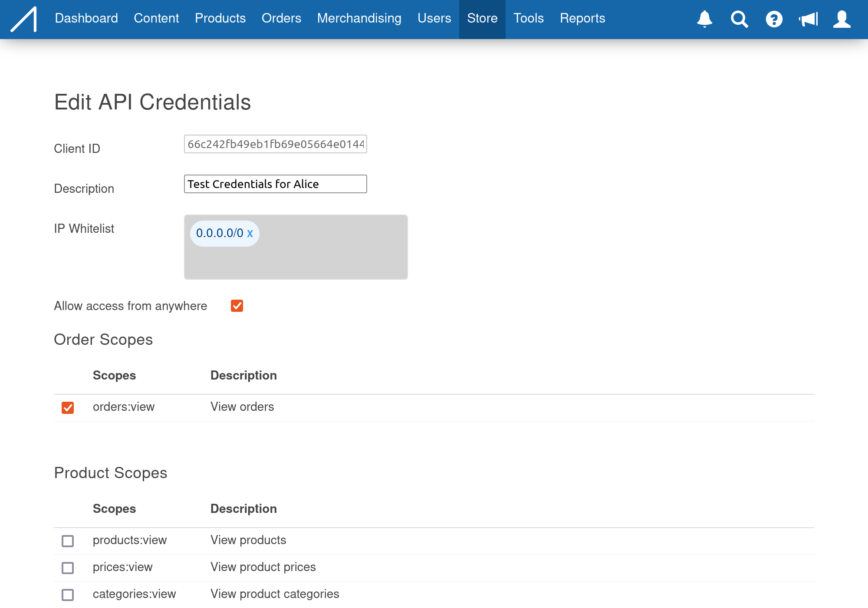Open the notifications bell

pos(704,19)
